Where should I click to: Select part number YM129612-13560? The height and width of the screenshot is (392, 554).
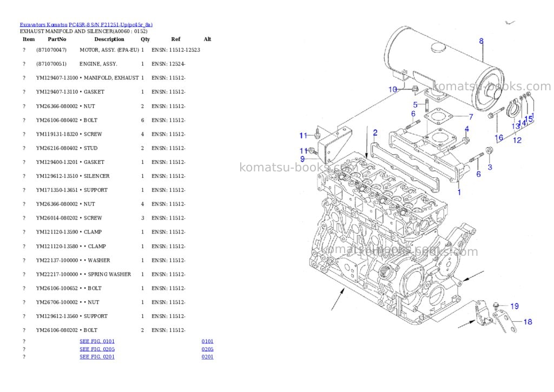click(x=57, y=316)
